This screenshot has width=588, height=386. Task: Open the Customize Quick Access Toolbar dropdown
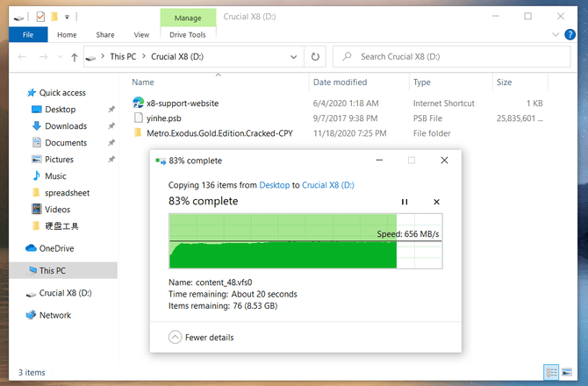point(67,17)
